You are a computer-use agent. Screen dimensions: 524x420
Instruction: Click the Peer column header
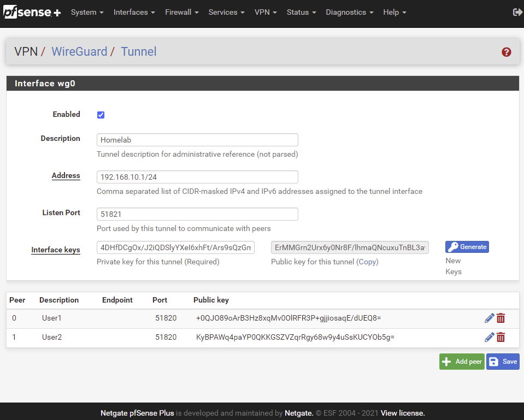coord(17,300)
